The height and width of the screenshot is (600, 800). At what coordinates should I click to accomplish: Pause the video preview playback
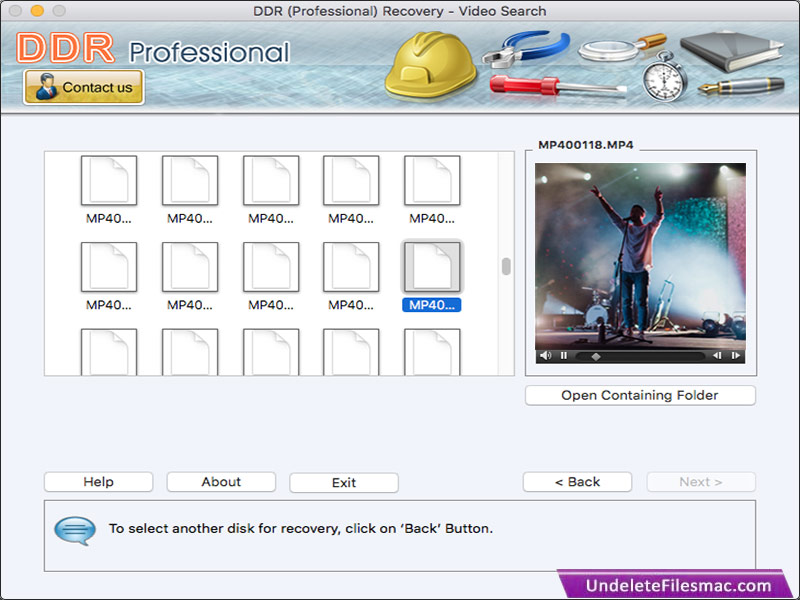click(564, 355)
